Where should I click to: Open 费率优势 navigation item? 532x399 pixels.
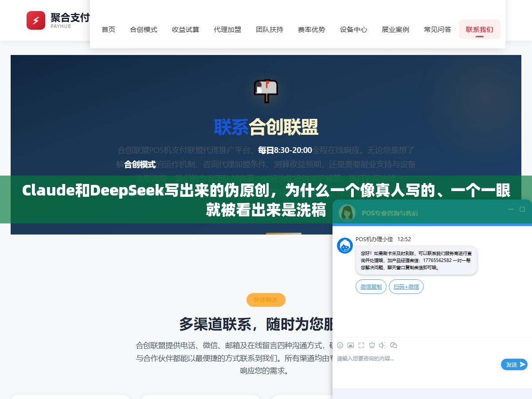point(312,30)
